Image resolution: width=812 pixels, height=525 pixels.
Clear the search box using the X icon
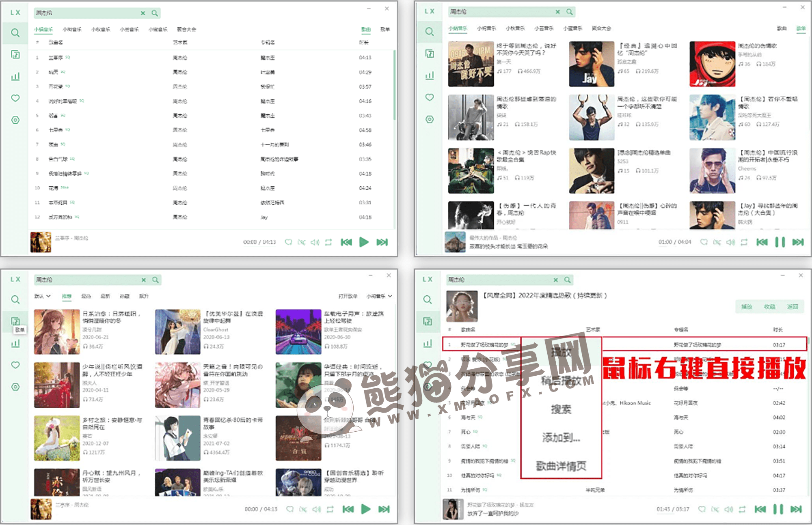click(x=143, y=13)
